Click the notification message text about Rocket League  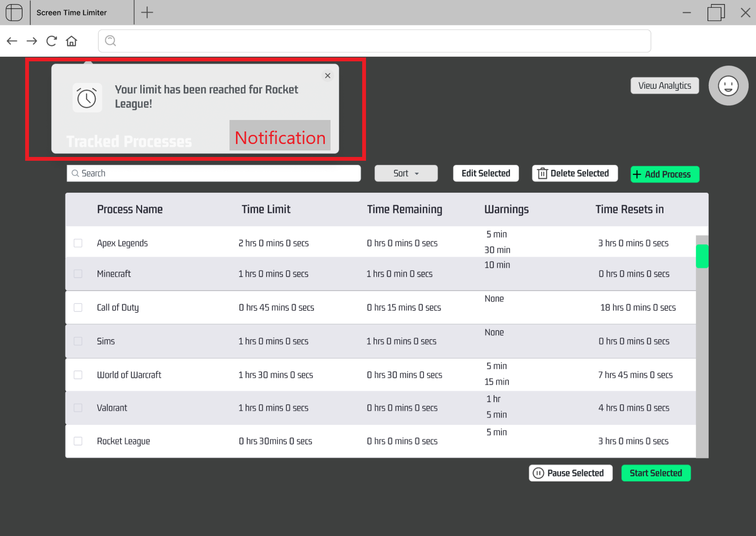[206, 96]
